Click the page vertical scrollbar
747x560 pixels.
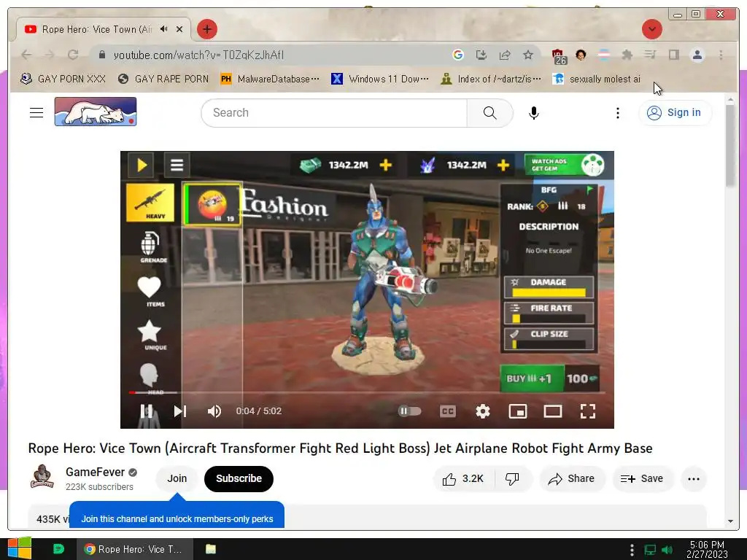tap(729, 145)
